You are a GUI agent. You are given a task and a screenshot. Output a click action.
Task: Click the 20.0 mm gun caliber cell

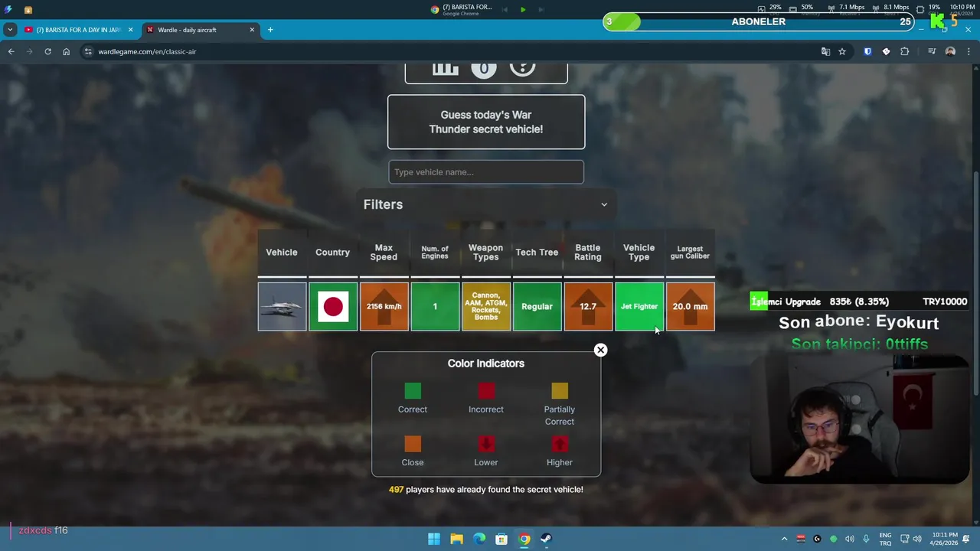[x=690, y=306]
